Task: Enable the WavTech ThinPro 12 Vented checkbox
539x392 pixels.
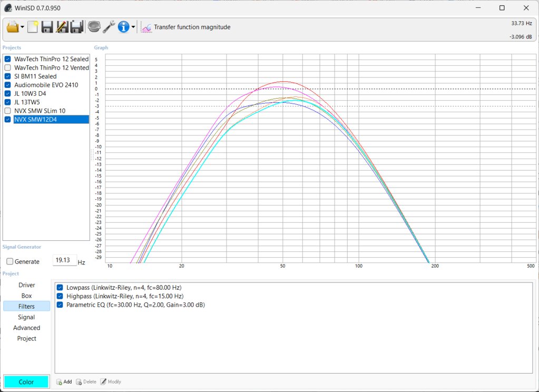Action: [7, 68]
